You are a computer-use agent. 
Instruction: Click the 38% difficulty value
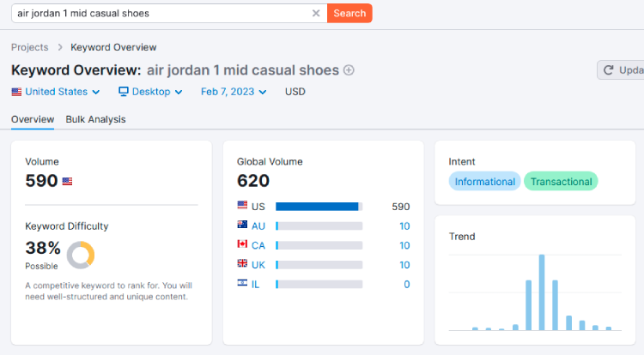point(43,248)
